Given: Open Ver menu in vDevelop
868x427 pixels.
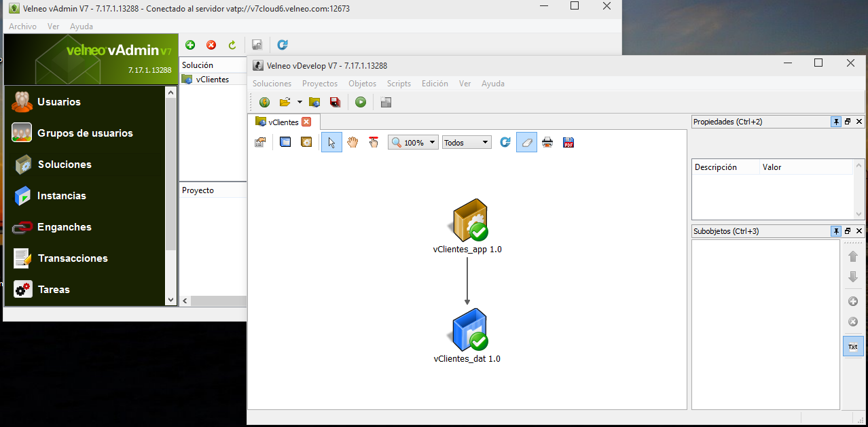Looking at the screenshot, I should pos(465,84).
